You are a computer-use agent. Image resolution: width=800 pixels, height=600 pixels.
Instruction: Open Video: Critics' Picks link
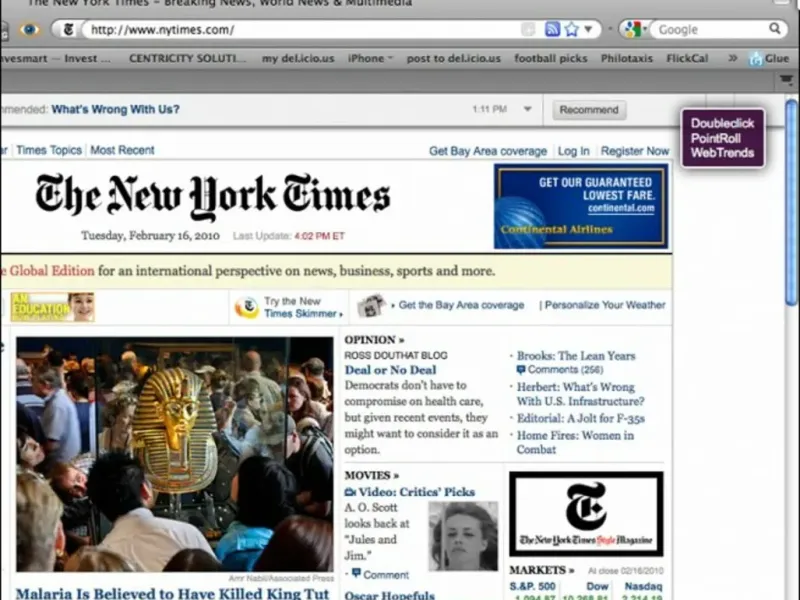coord(416,492)
